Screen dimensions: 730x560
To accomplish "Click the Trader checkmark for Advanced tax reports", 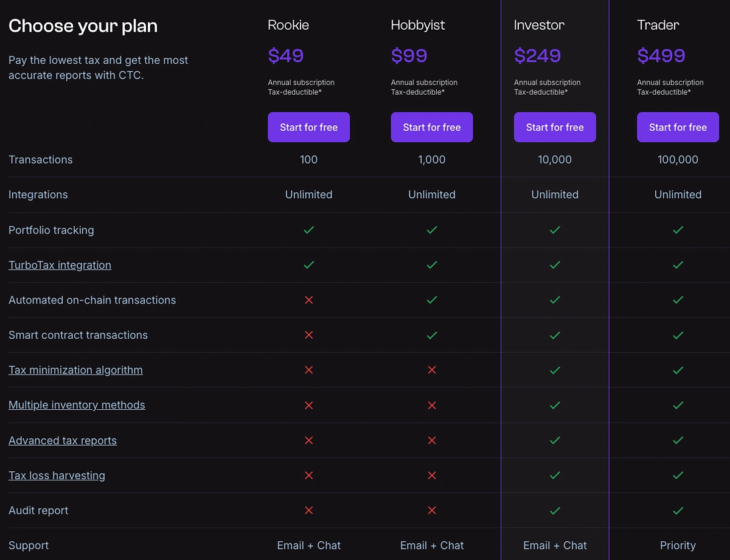I will point(678,440).
